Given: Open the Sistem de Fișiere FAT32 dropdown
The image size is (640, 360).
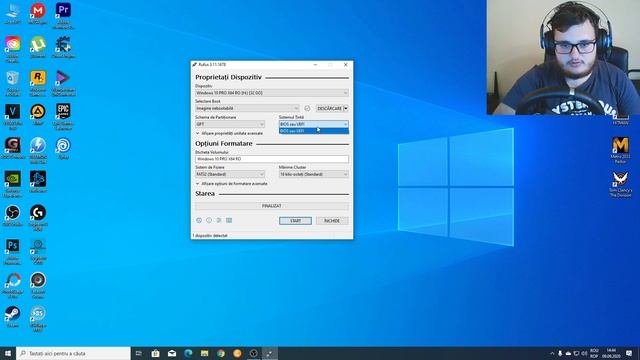Looking at the screenshot, I should 230,174.
